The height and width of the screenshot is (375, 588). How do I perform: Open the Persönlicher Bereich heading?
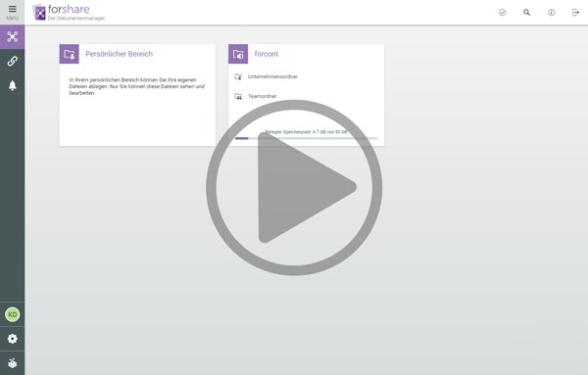[x=120, y=54]
